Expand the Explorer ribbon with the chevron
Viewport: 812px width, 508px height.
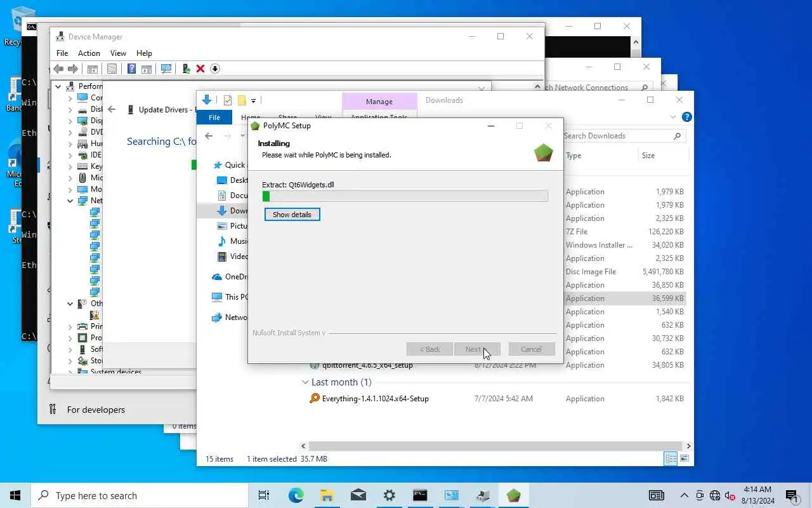click(x=673, y=117)
